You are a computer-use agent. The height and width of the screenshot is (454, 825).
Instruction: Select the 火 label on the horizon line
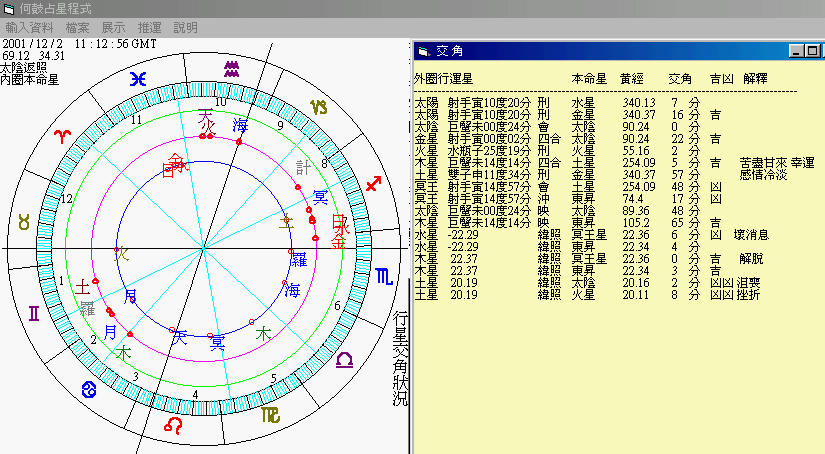tap(122, 254)
